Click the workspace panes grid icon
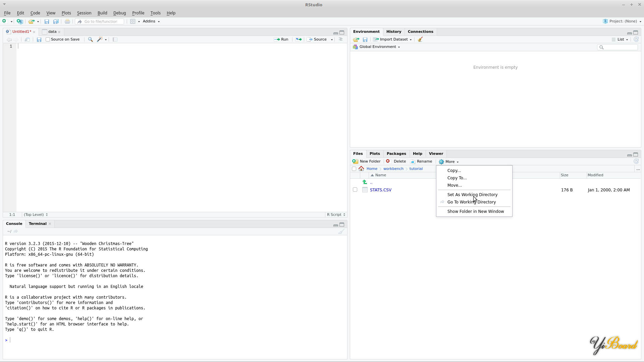Image resolution: width=644 pixels, height=362 pixels. (x=133, y=21)
